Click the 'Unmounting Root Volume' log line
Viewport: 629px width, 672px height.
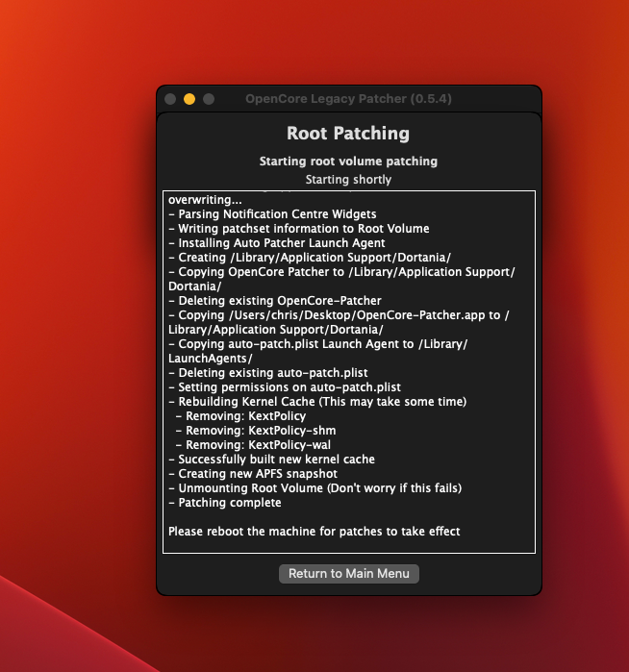click(x=315, y=488)
